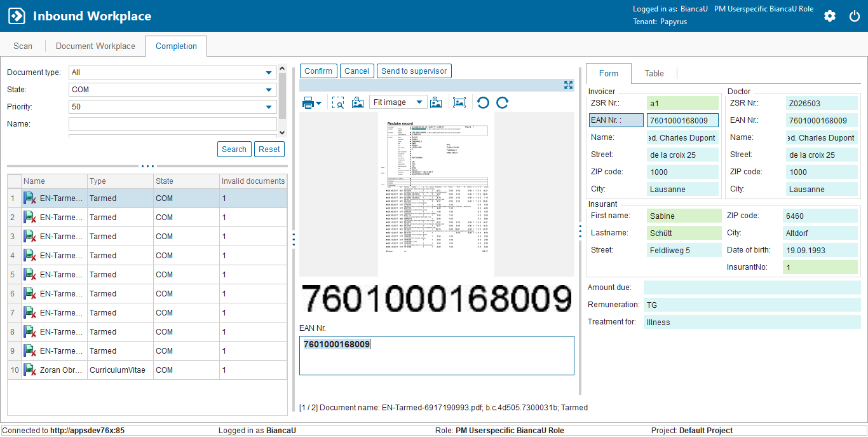Click the filter panel scrollbar down arrow
Image resolution: width=868 pixels, height=437 pixels.
pos(283,132)
